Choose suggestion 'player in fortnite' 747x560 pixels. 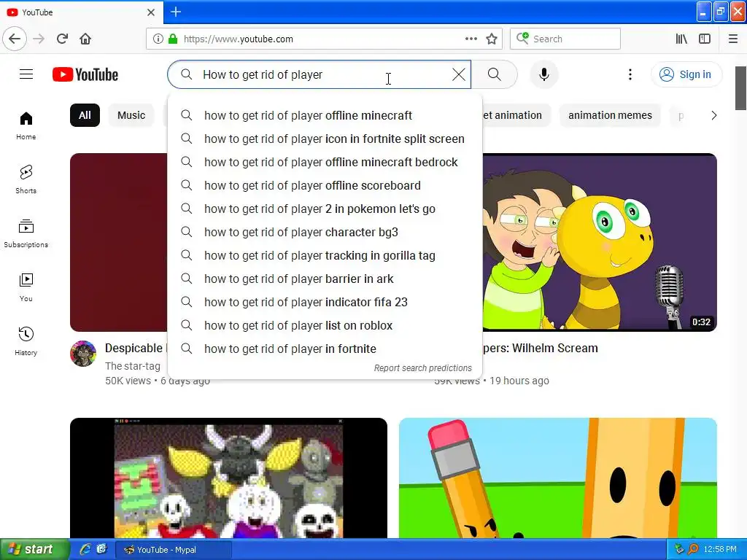[325, 349]
